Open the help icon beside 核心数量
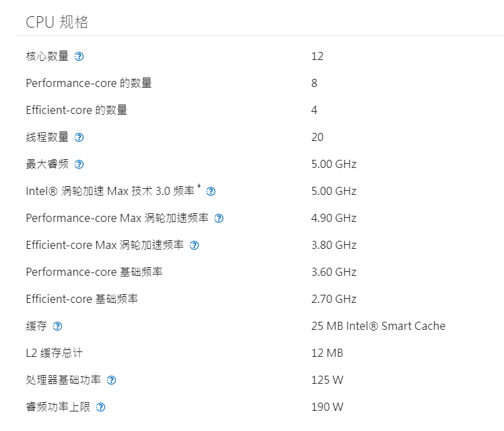Viewport: 504px width, 431px height. (79, 57)
